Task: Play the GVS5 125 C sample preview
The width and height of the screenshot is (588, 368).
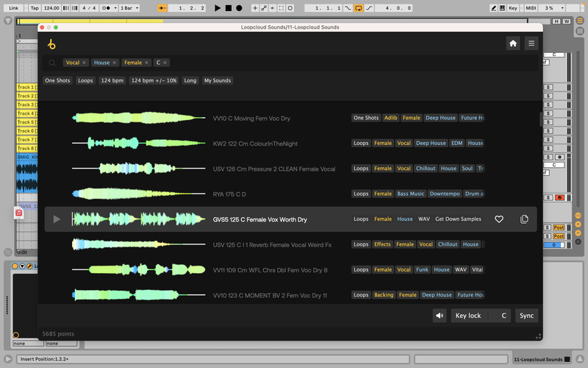Action: [57, 219]
